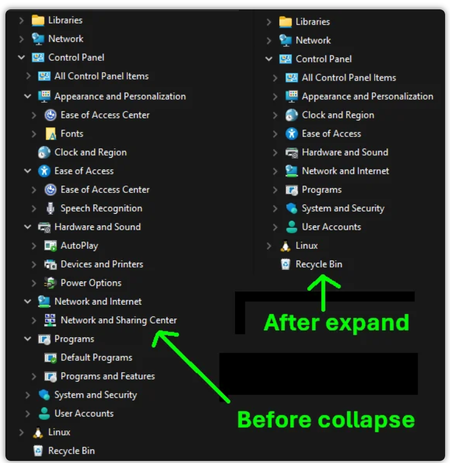
Task: Click the Programs and Features icon
Action: tap(50, 376)
